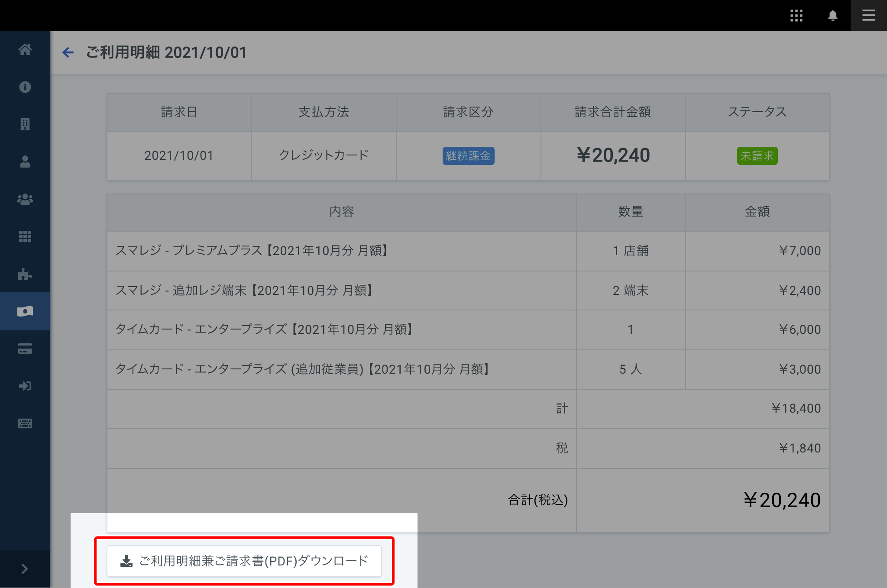Click the ¥1,840 tax value
887x588 pixels.
coord(800,448)
